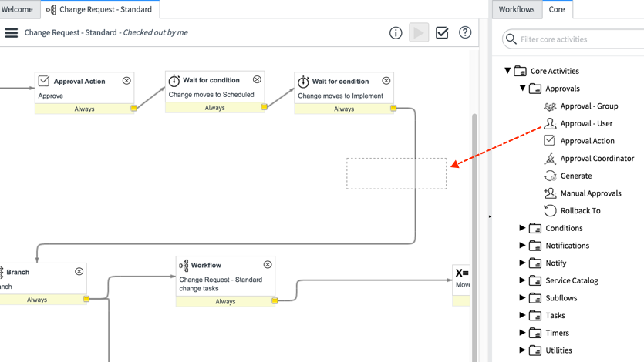Expand the Notify folder
Viewport: 644px width, 362px height.
click(522, 263)
